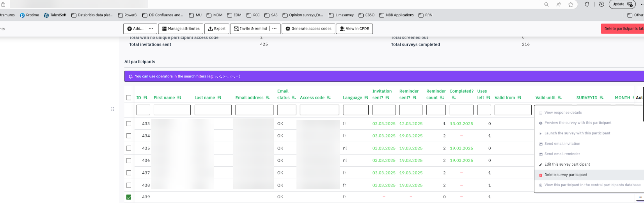Select Delete survey participant from menu
The width and height of the screenshot is (644, 203).
pos(566,175)
